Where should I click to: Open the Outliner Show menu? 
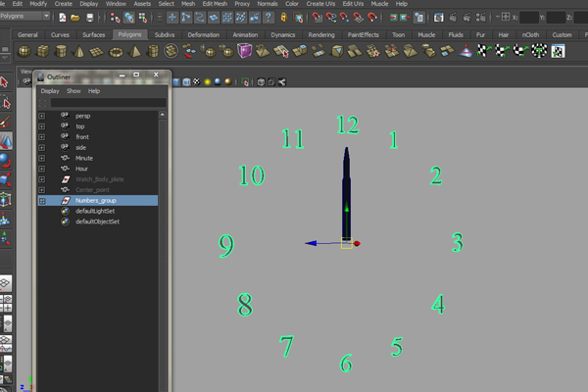coord(73,91)
